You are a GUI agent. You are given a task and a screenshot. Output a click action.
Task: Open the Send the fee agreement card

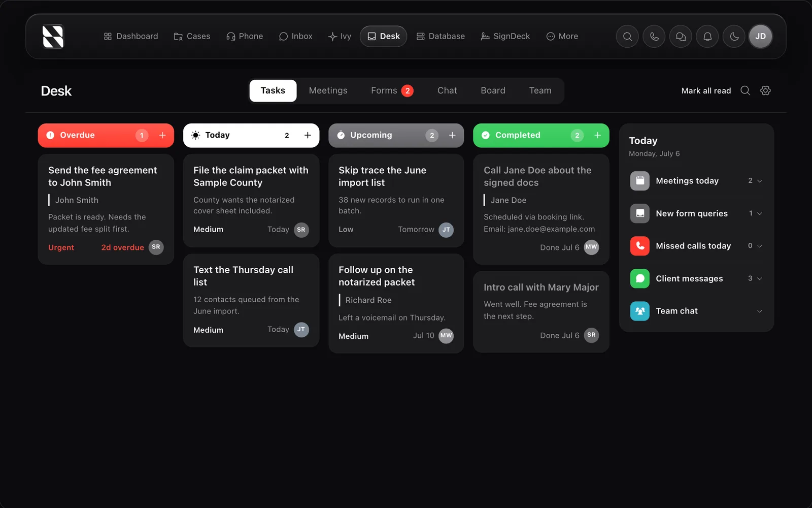pos(106,209)
